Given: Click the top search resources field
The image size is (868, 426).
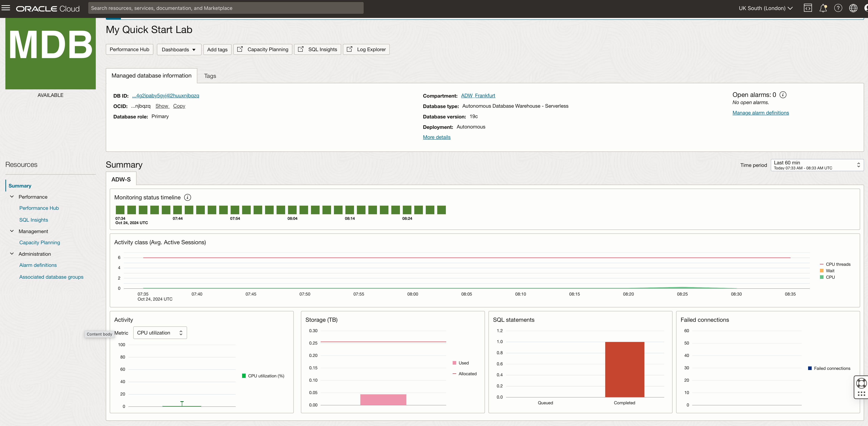Looking at the screenshot, I should coord(225,8).
